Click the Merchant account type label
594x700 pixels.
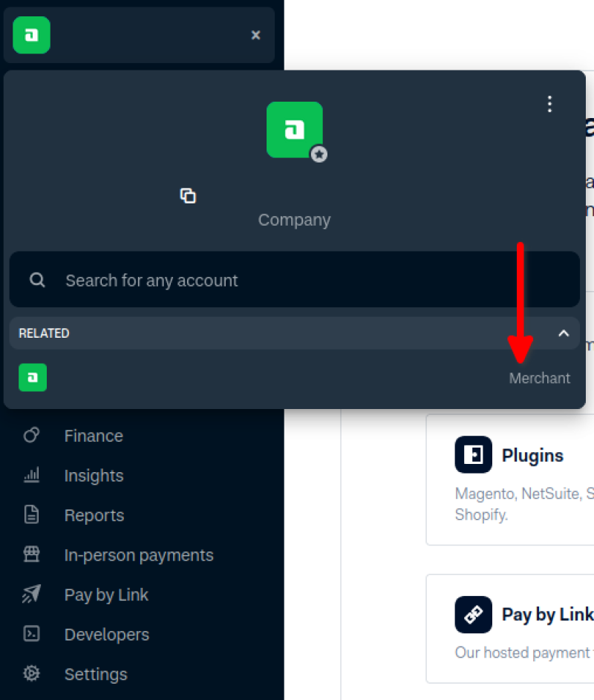coord(540,379)
